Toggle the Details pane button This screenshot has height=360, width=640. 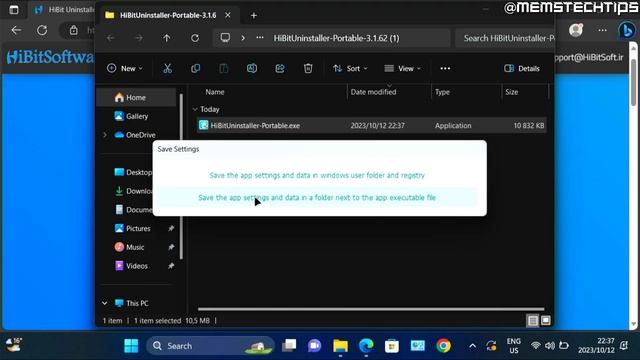[522, 69]
